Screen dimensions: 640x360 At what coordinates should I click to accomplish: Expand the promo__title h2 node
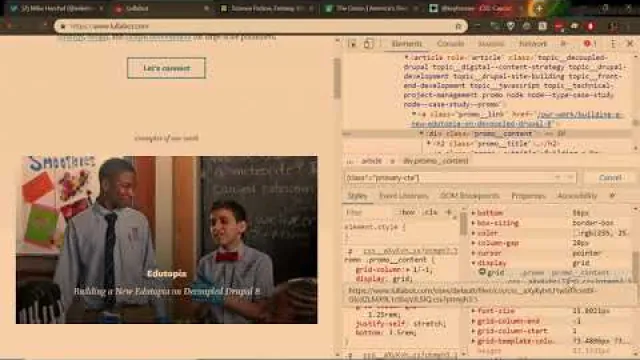coord(429,144)
